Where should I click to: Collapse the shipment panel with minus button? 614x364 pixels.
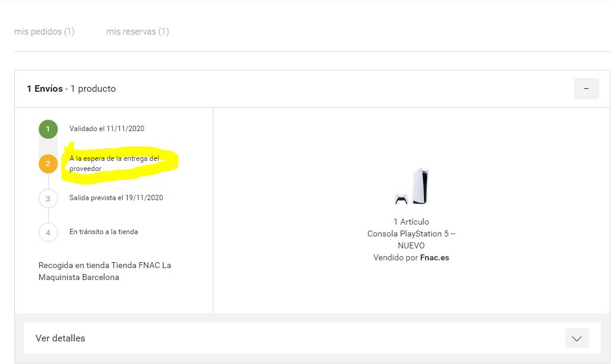pyautogui.click(x=586, y=88)
